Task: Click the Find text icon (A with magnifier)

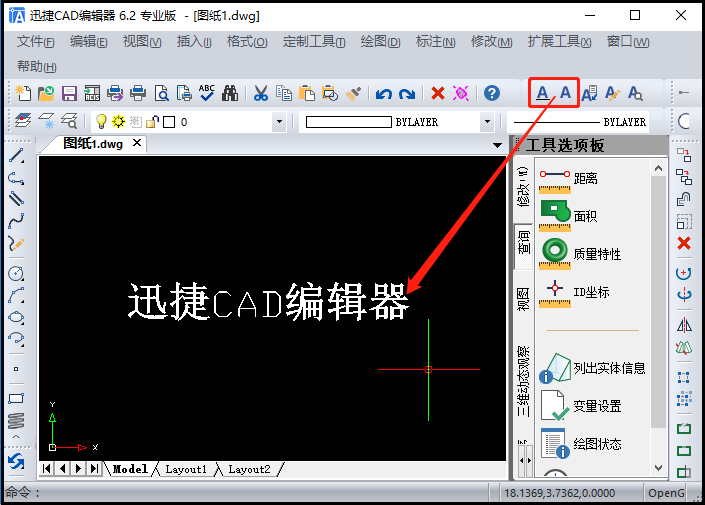Action: pos(635,93)
